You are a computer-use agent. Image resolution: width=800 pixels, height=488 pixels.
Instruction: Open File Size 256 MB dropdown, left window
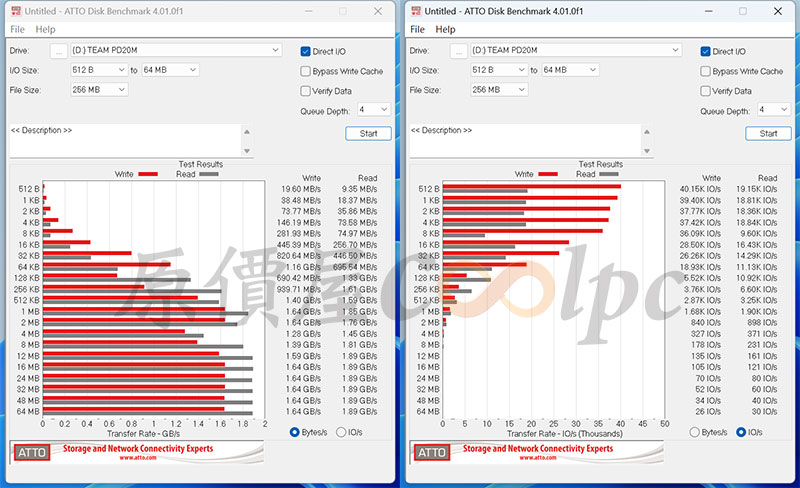[99, 90]
